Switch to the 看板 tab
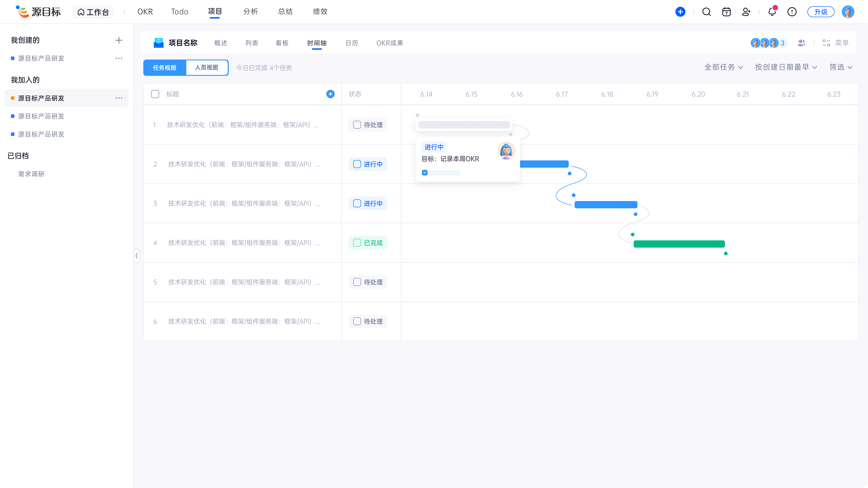Image resolution: width=868 pixels, height=488 pixels. [x=282, y=43]
